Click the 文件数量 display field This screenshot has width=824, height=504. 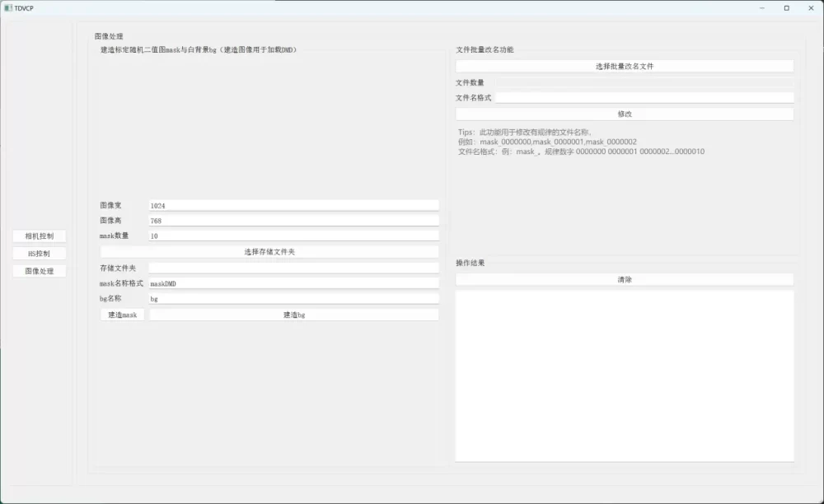pos(644,82)
